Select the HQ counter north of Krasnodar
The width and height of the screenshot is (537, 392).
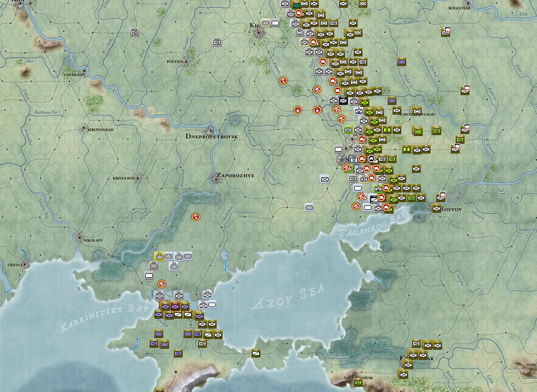(416, 343)
